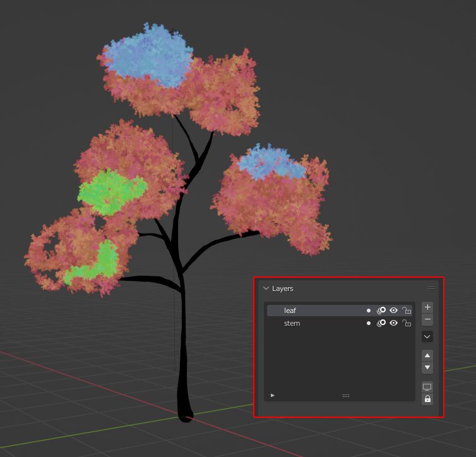Viewport: 476px width, 457px height.
Task: Hide the leaf layer using eye icon
Action: point(394,311)
